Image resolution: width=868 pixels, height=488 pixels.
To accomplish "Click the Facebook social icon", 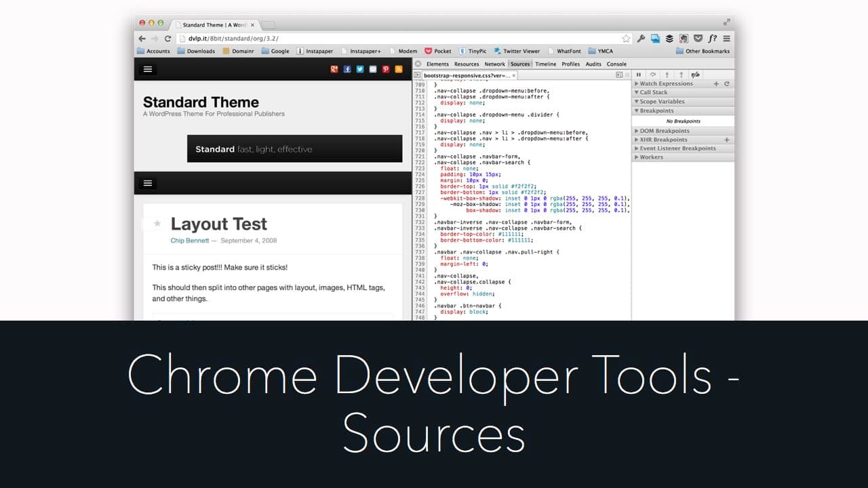I will [347, 69].
